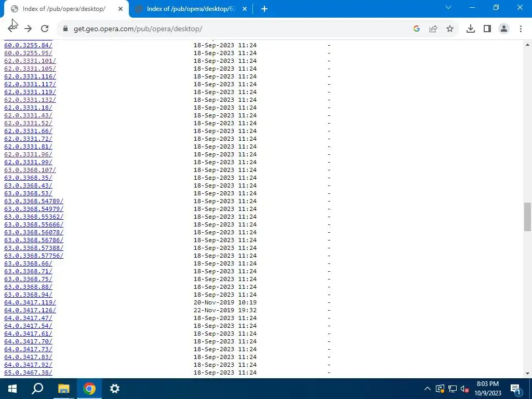
Task: Open the taskbar clock showing 8:03 PM
Action: 487,389
